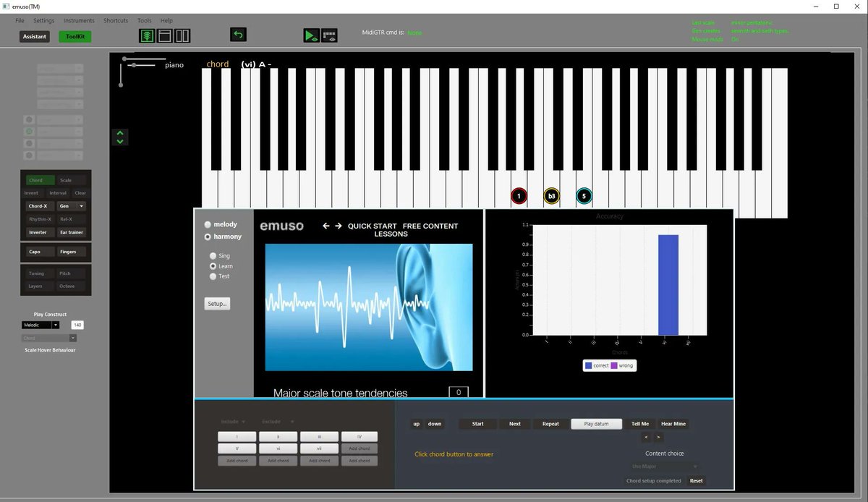Select the melody radio button
Viewport: 868px width, 502px height.
208,224
